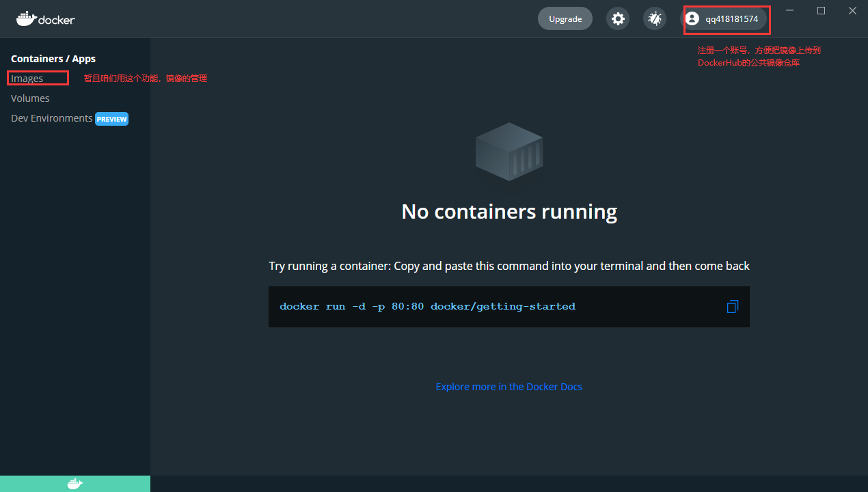Click the whale status icon in footer
868x492 pixels.
(x=75, y=484)
